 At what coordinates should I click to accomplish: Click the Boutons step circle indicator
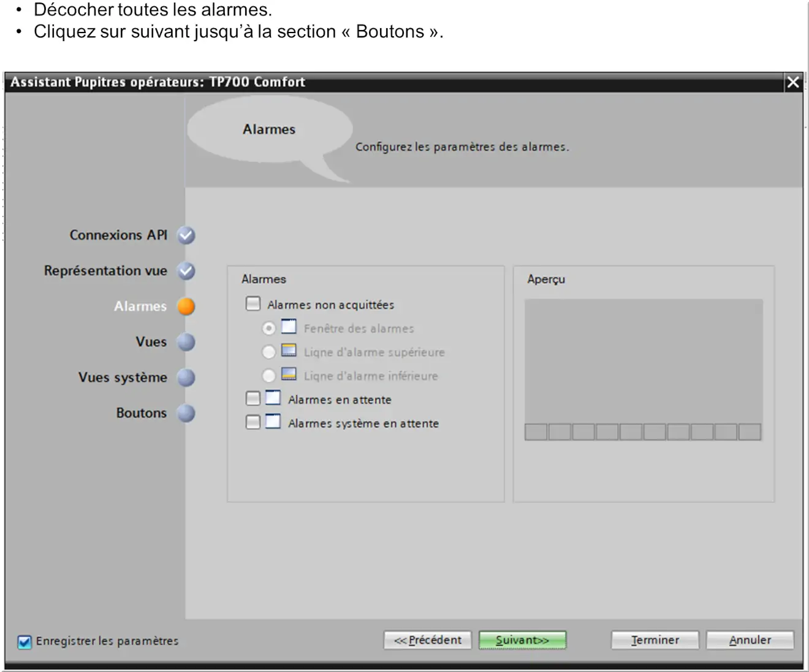pos(186,413)
